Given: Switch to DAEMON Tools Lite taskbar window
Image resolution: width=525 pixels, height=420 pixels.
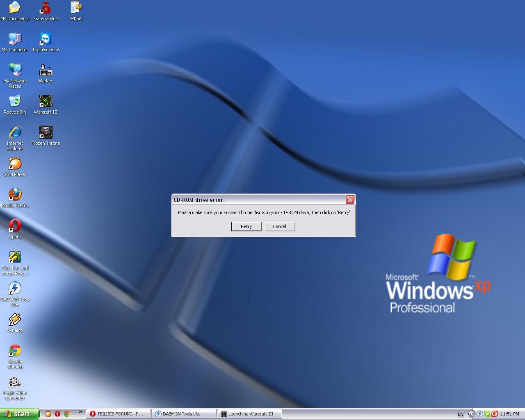Looking at the screenshot, I should [x=183, y=414].
